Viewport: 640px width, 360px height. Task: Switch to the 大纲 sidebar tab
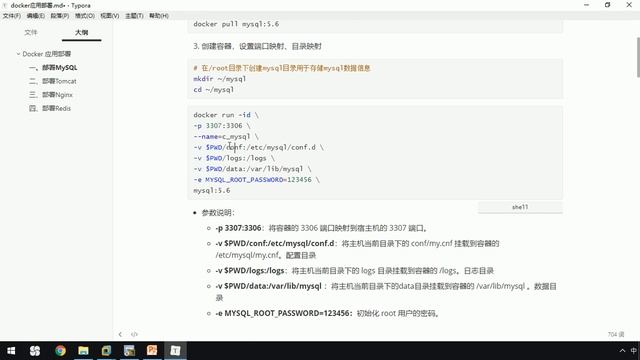82,32
